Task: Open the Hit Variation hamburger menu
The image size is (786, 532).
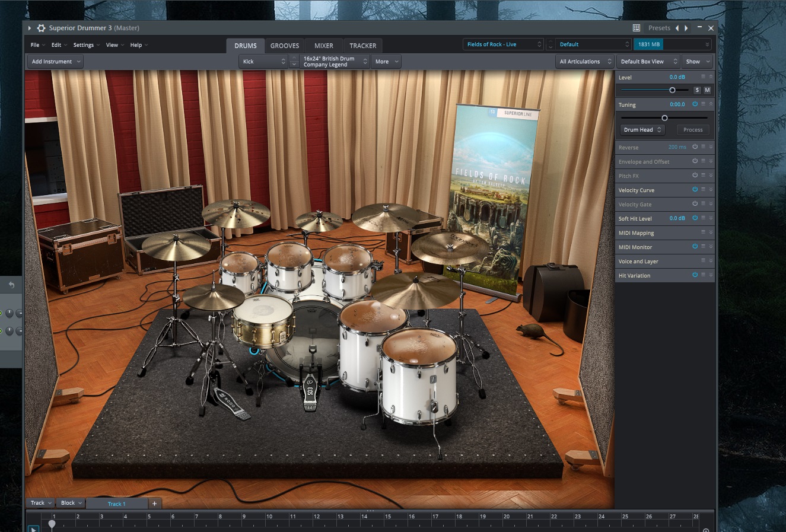Action: click(703, 275)
